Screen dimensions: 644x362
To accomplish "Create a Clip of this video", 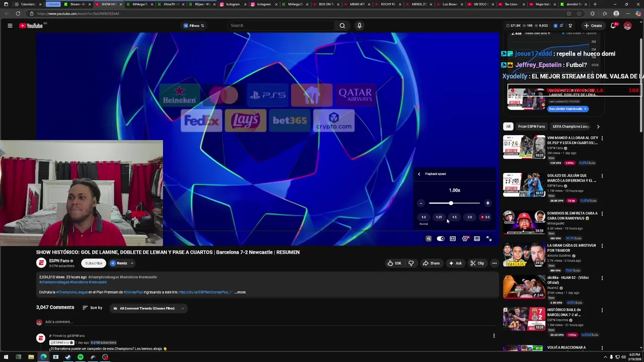I will pos(477,263).
